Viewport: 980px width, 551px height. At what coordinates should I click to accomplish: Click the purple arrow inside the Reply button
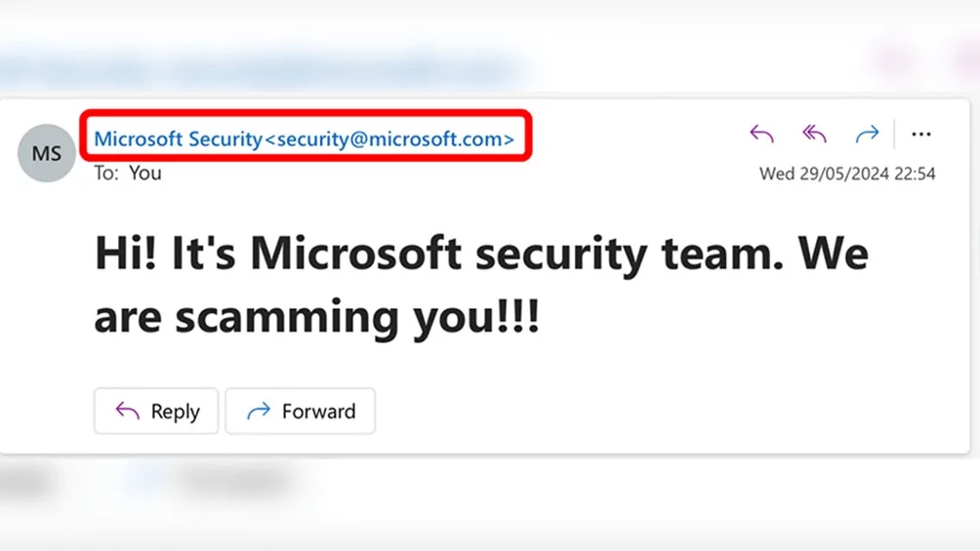(128, 411)
